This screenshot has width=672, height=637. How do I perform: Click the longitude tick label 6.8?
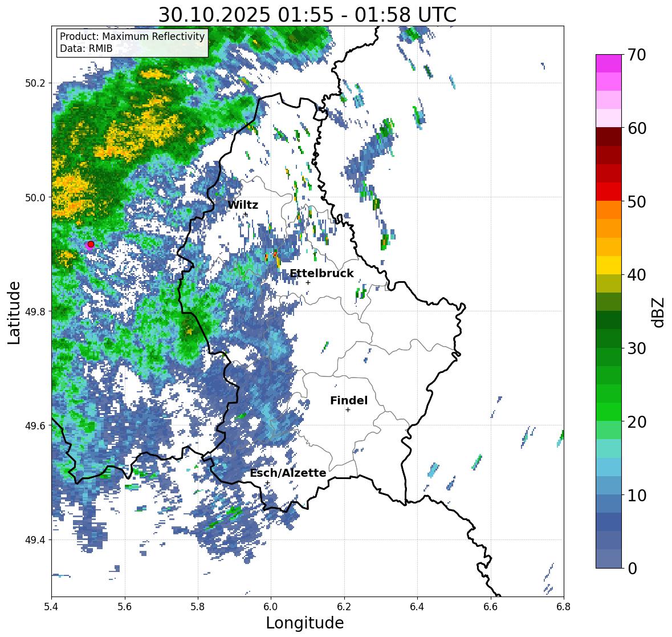pos(564,607)
